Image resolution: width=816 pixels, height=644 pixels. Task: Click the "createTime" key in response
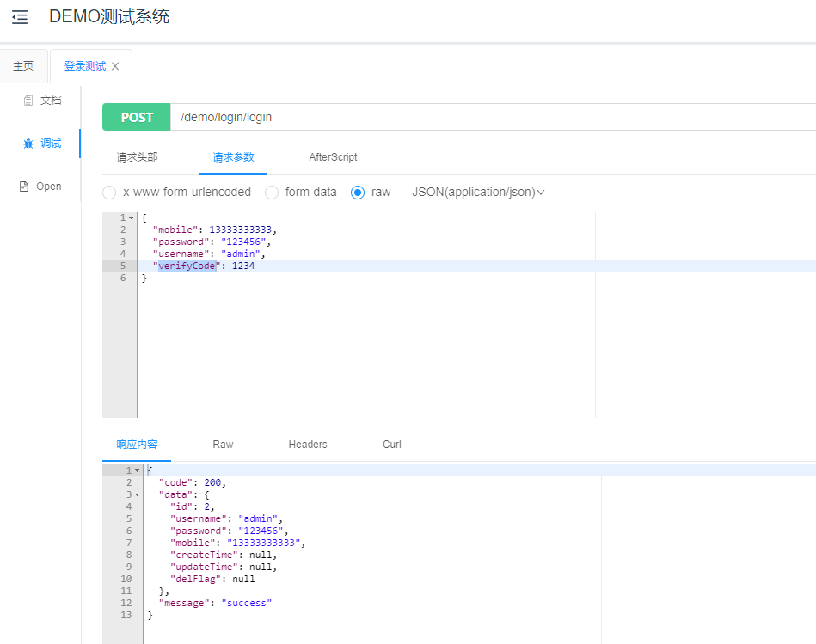tap(204, 555)
